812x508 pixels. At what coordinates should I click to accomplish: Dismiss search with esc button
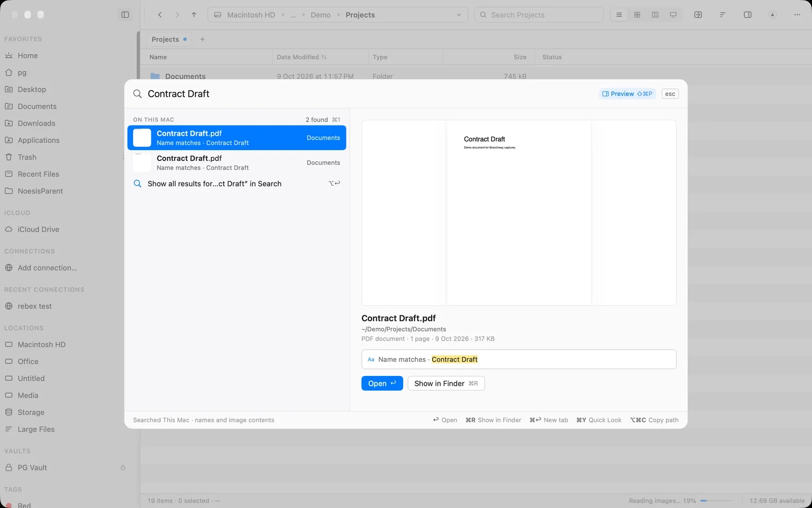(x=670, y=94)
